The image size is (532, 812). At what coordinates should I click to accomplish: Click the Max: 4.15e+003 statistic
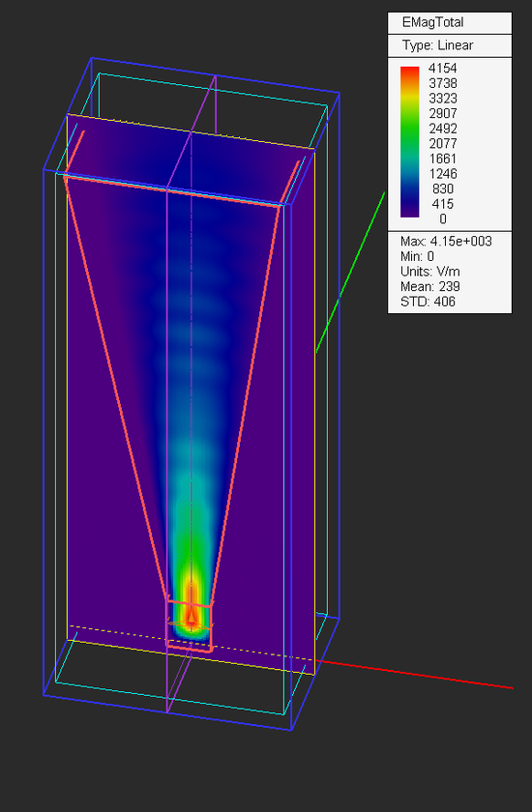(x=446, y=242)
